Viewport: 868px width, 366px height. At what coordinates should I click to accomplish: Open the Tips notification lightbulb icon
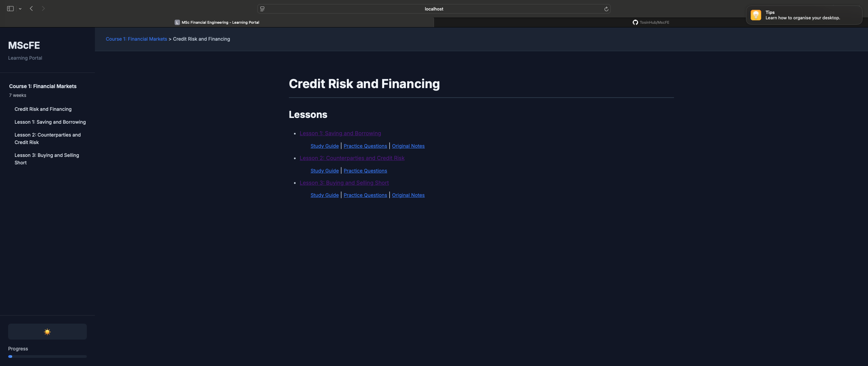[756, 15]
